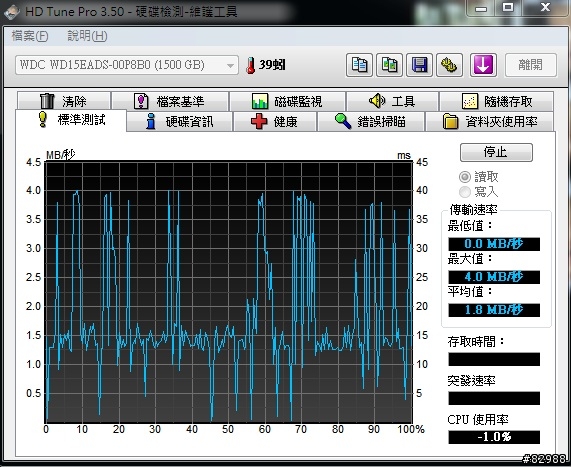Click the thermometer temperature indicator

266,65
